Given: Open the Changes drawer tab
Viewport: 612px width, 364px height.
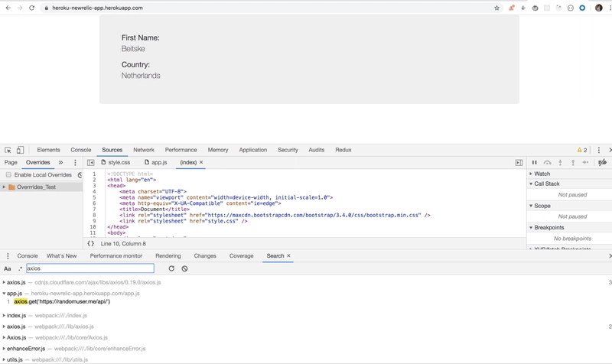Looking at the screenshot, I should point(205,256).
